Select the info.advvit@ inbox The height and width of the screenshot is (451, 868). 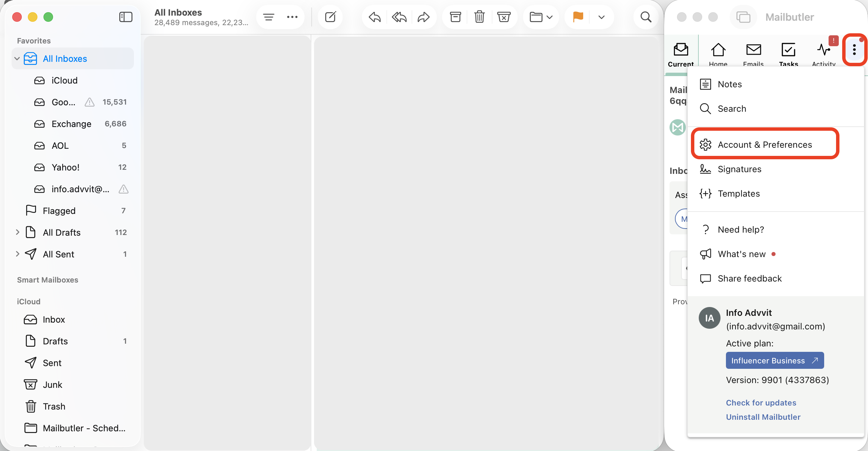73,189
